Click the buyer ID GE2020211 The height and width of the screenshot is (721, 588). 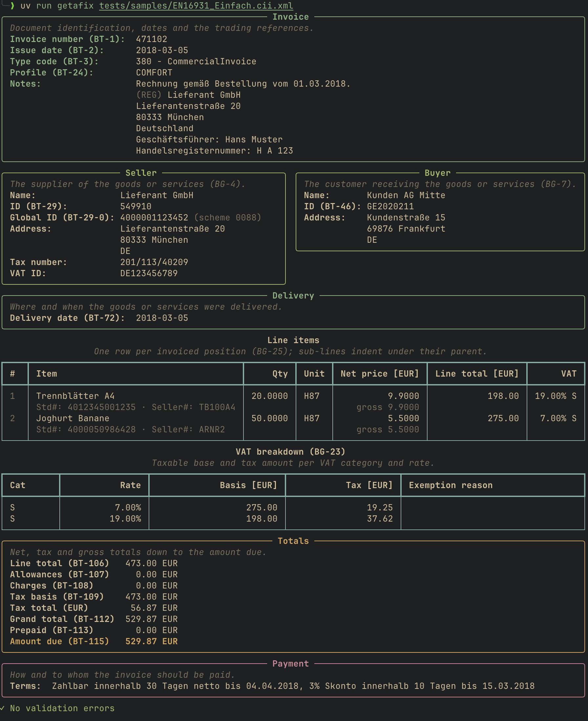[x=390, y=206]
